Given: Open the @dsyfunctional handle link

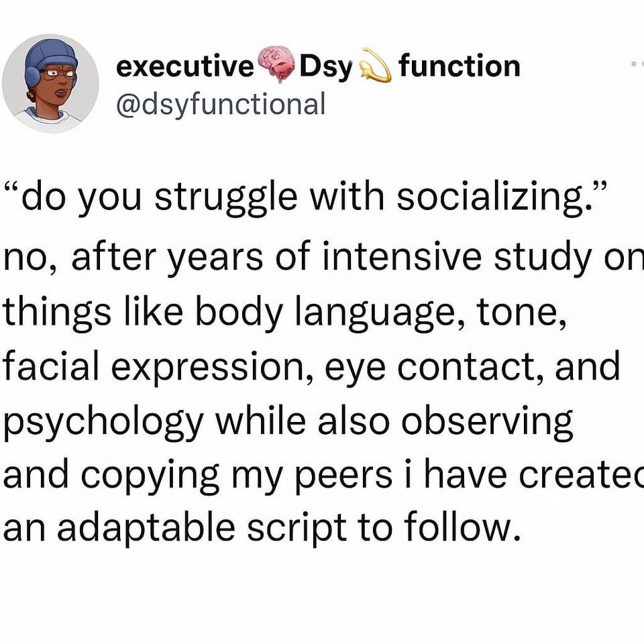Looking at the screenshot, I should pos(221,103).
